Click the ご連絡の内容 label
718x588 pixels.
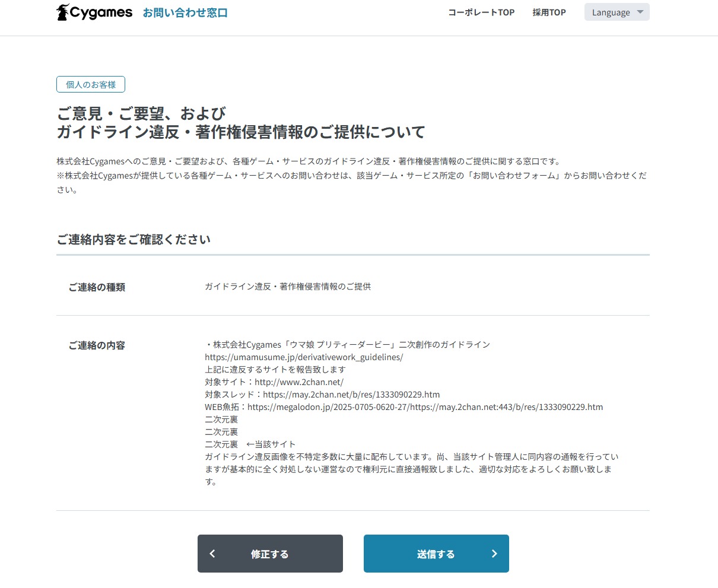(x=97, y=345)
